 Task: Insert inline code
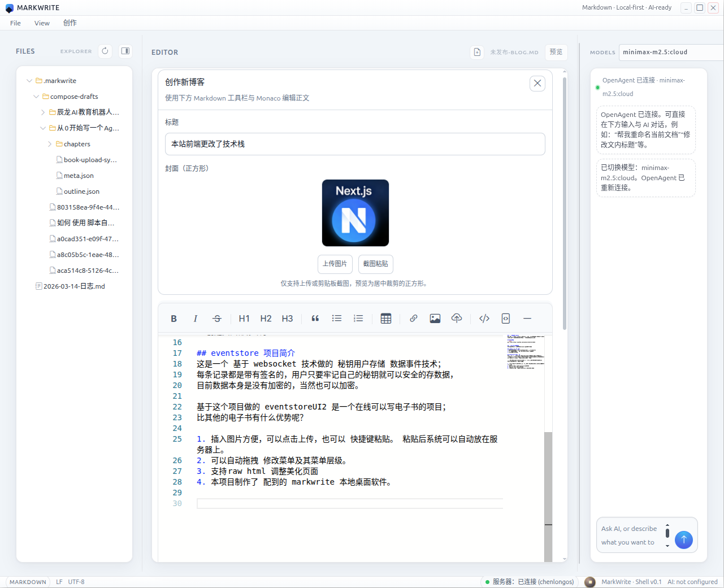point(484,319)
